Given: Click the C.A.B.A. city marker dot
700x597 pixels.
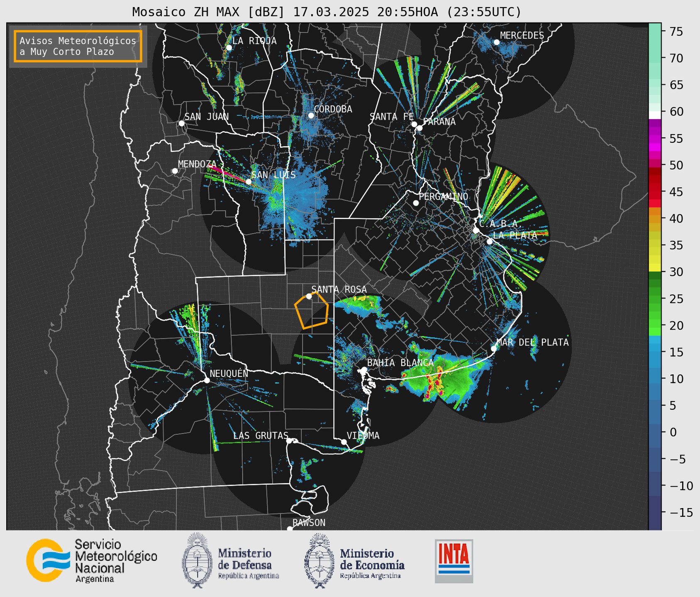Looking at the screenshot, I should [x=476, y=230].
